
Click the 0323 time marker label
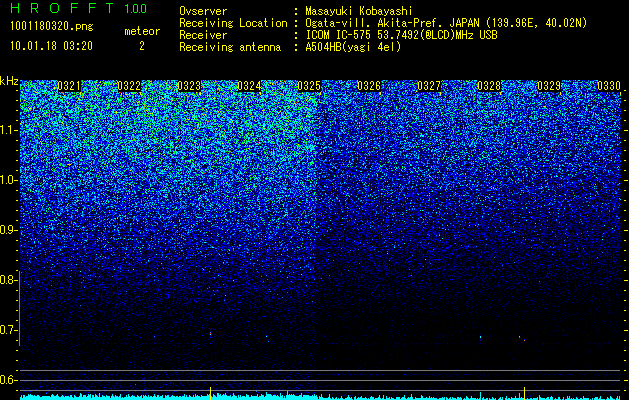click(x=189, y=86)
